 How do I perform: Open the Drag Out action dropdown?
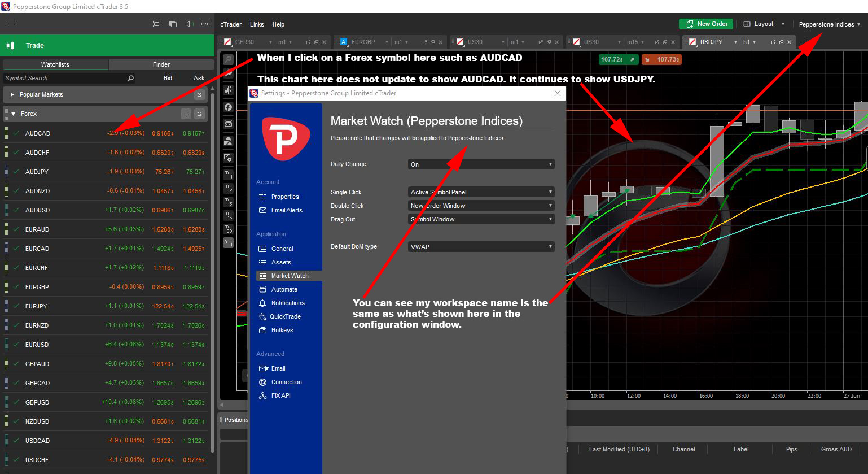[x=481, y=219]
